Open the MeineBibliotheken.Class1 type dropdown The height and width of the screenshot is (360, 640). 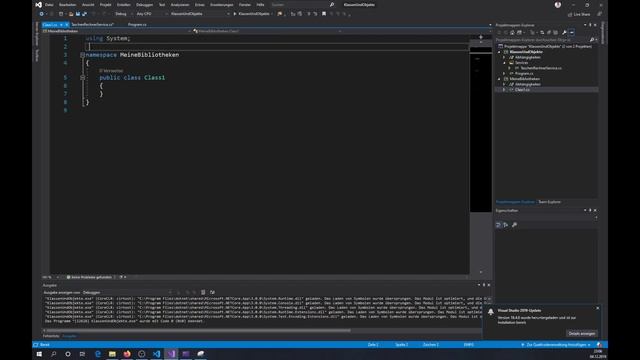tap(267, 31)
